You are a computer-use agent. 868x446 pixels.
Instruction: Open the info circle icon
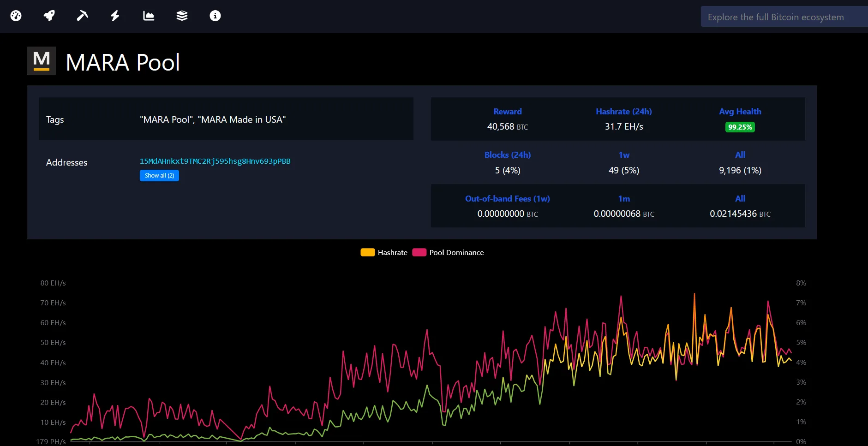tap(215, 16)
